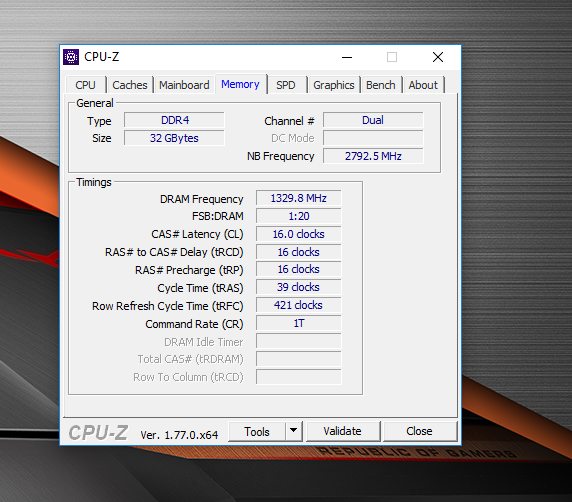
Task: Select CAS# Latency value 16.0 clocks
Action: [x=298, y=234]
